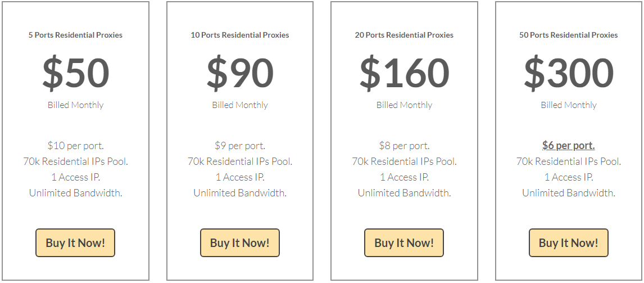
Task: Click Buy It Now for 5 Ports plan
Action: coord(75,243)
